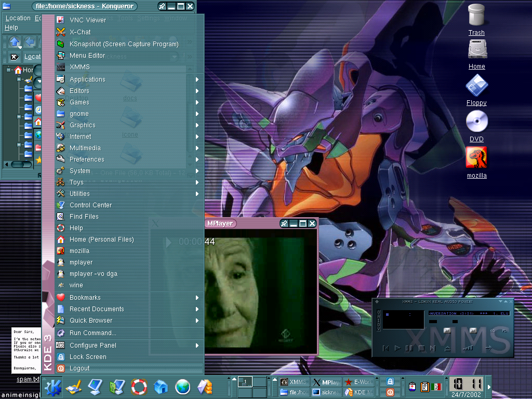
Task: Expand the Applications submenu
Action: click(x=129, y=79)
